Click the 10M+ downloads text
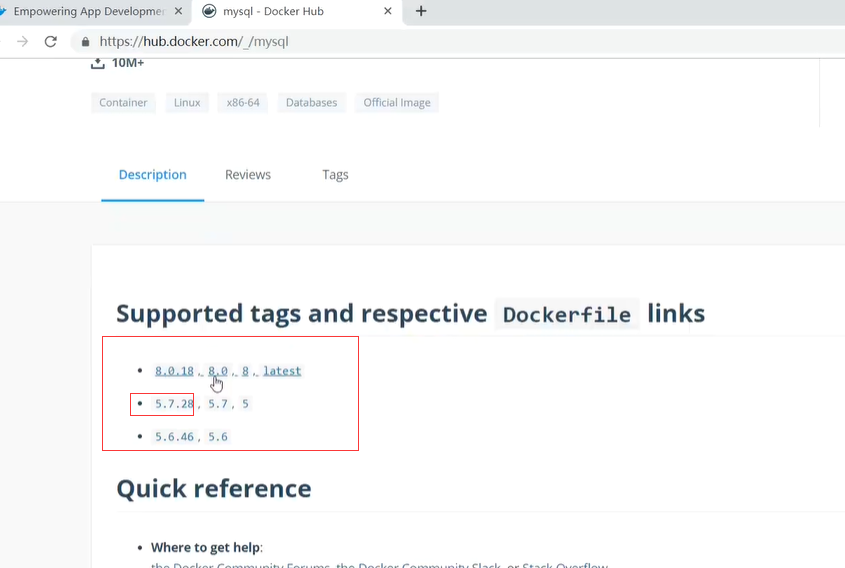Image resolution: width=845 pixels, height=568 pixels. coord(128,63)
